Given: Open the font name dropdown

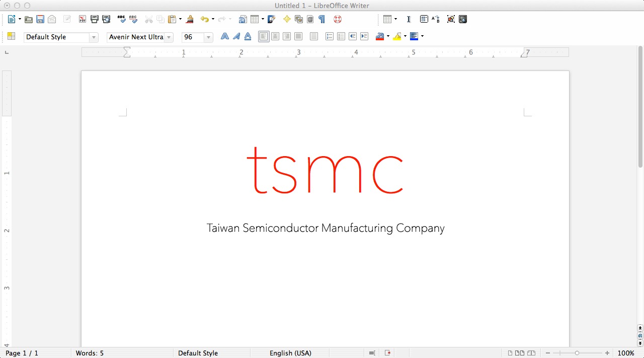Looking at the screenshot, I should (169, 37).
